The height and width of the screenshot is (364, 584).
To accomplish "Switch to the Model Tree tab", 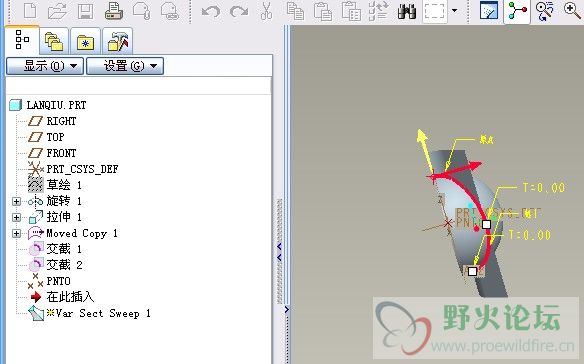I will tap(22, 40).
